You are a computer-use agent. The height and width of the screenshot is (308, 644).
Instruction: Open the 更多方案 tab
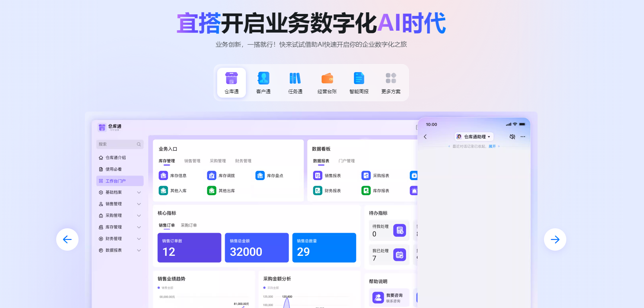pos(391,82)
